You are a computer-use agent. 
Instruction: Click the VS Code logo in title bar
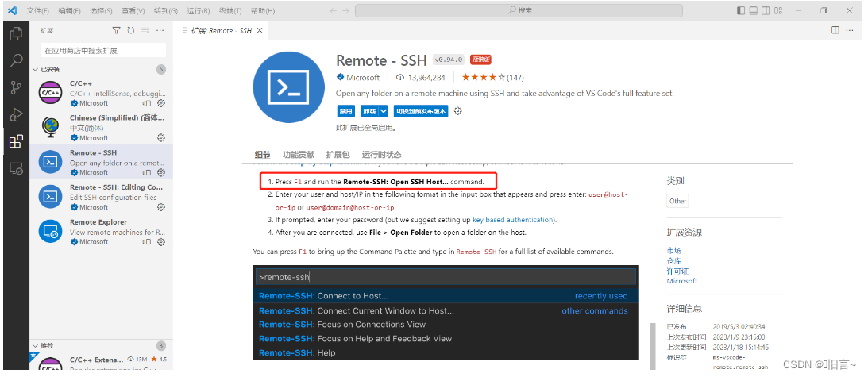click(12, 10)
